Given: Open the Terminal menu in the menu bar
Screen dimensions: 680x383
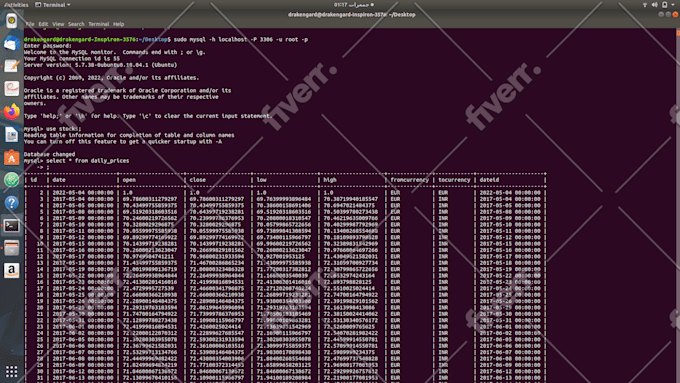Looking at the screenshot, I should pyautogui.click(x=98, y=24).
